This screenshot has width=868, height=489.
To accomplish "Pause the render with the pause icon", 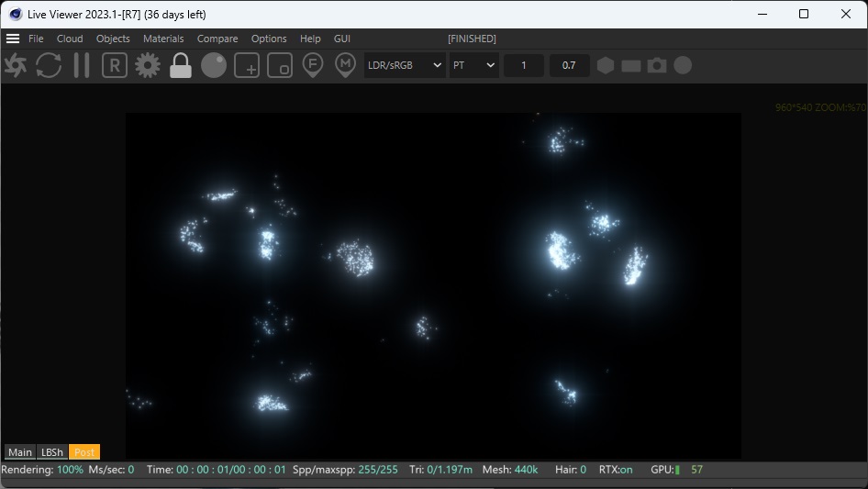I will tap(82, 65).
